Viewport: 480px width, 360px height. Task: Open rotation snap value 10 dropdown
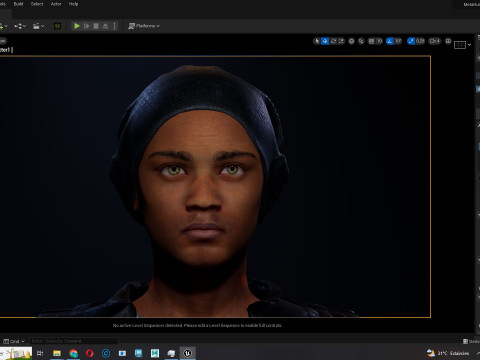point(398,41)
